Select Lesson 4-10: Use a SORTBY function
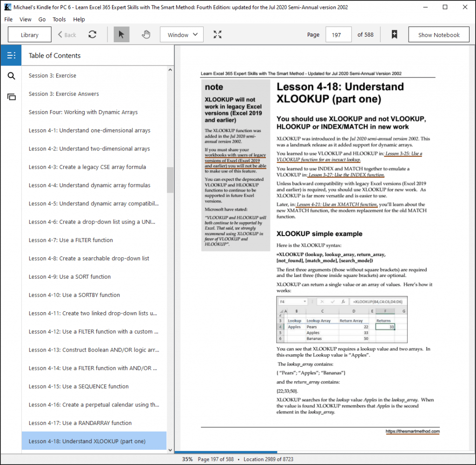Image resolution: width=476 pixels, height=465 pixels. pyautogui.click(x=94, y=295)
